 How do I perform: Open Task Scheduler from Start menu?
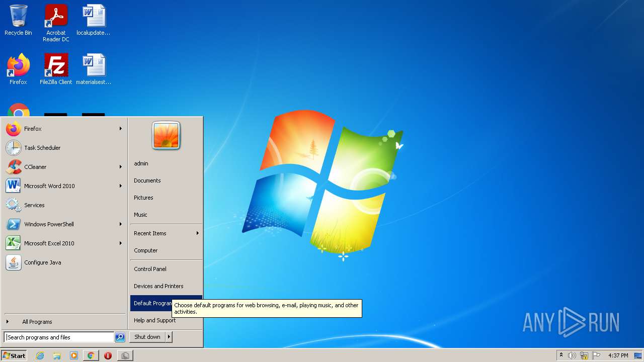tap(64, 148)
